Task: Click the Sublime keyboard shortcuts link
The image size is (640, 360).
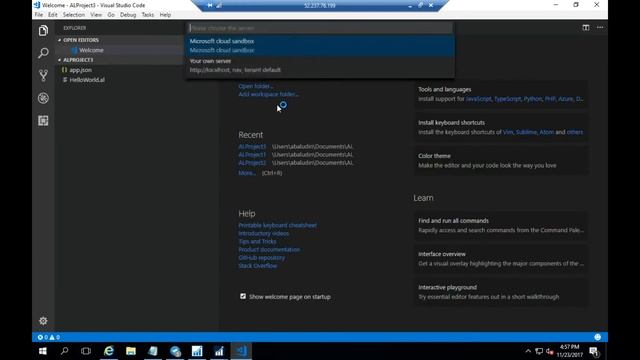Action: pos(526,132)
